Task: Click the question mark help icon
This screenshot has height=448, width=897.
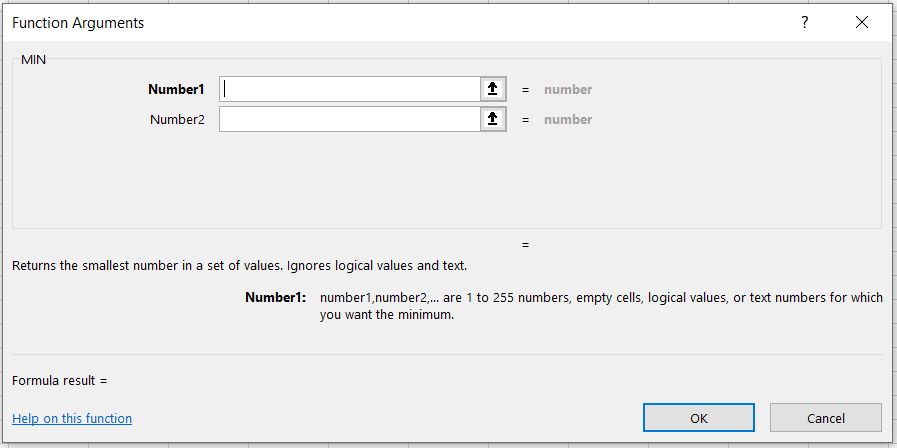Action: tap(804, 23)
